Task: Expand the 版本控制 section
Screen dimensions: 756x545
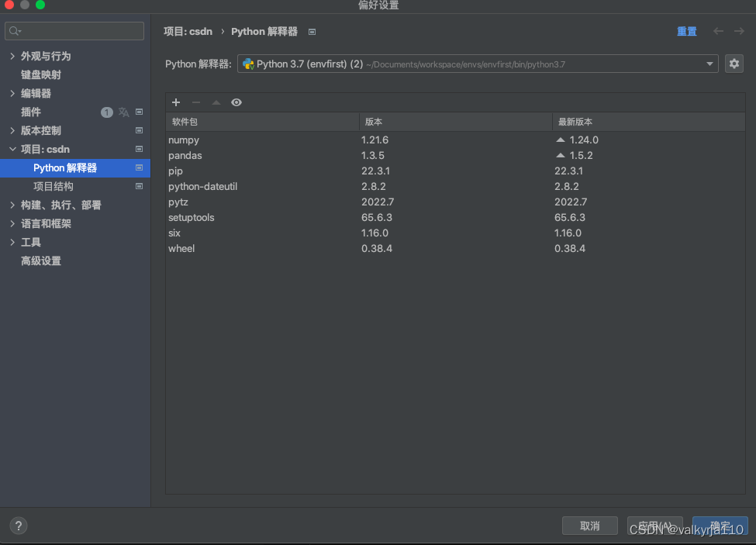Action: pos(12,130)
